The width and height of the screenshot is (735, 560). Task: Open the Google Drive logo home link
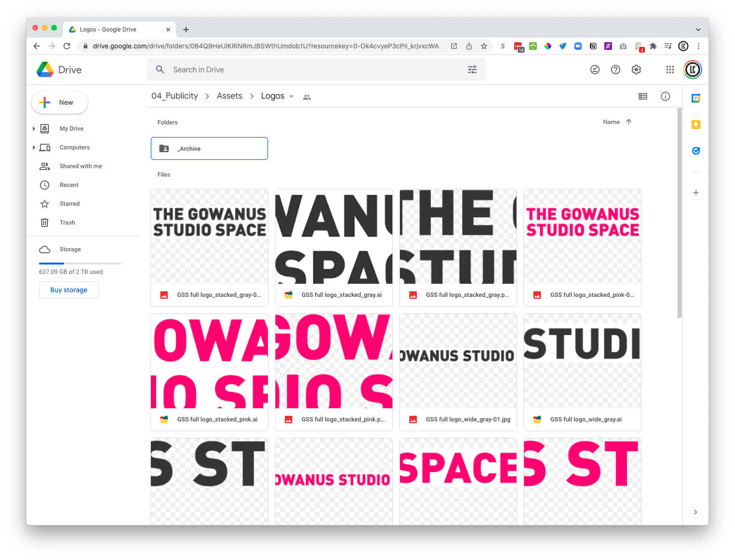[59, 70]
